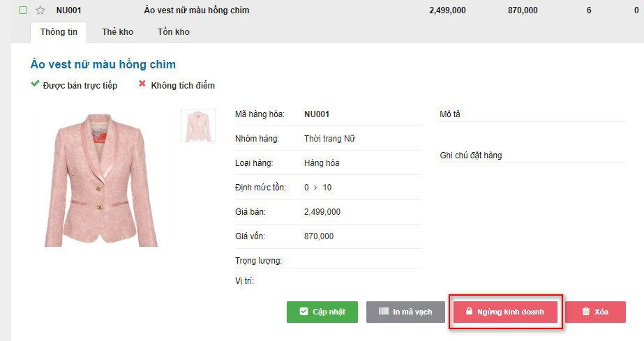The width and height of the screenshot is (644, 341).
Task: Click the large pink vest product image
Action: coord(98,180)
